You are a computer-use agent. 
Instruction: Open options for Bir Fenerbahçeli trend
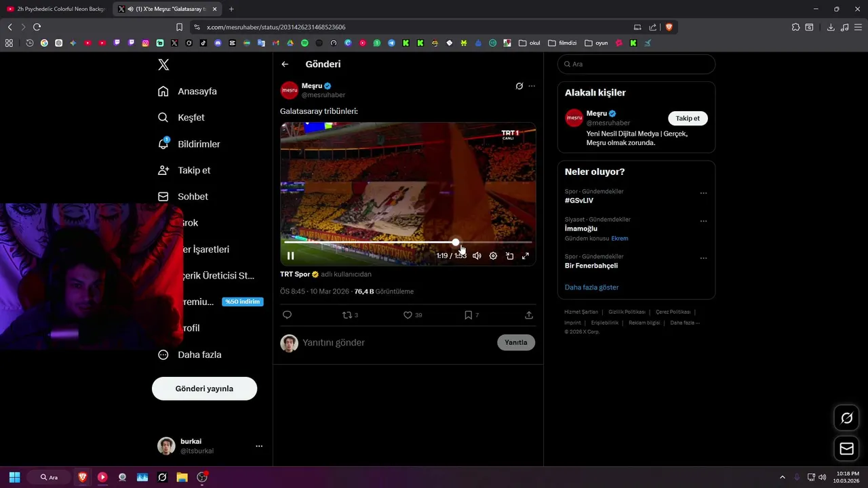[x=703, y=258]
